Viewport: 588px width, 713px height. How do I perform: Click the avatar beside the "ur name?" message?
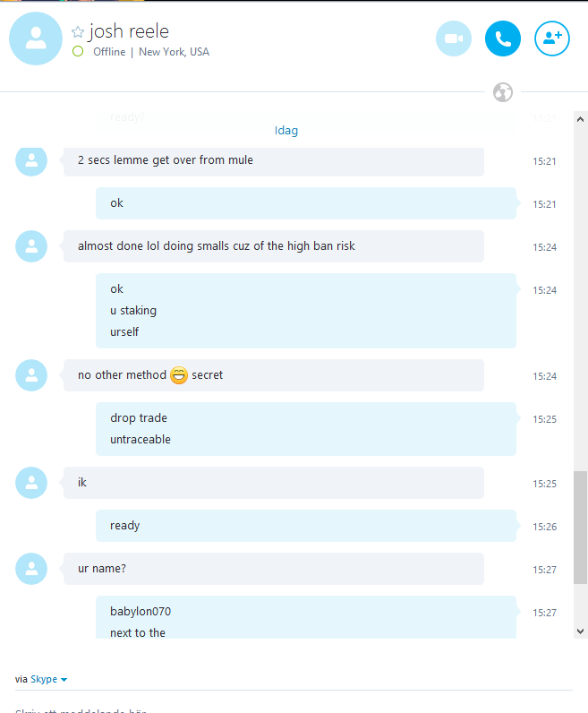31,569
